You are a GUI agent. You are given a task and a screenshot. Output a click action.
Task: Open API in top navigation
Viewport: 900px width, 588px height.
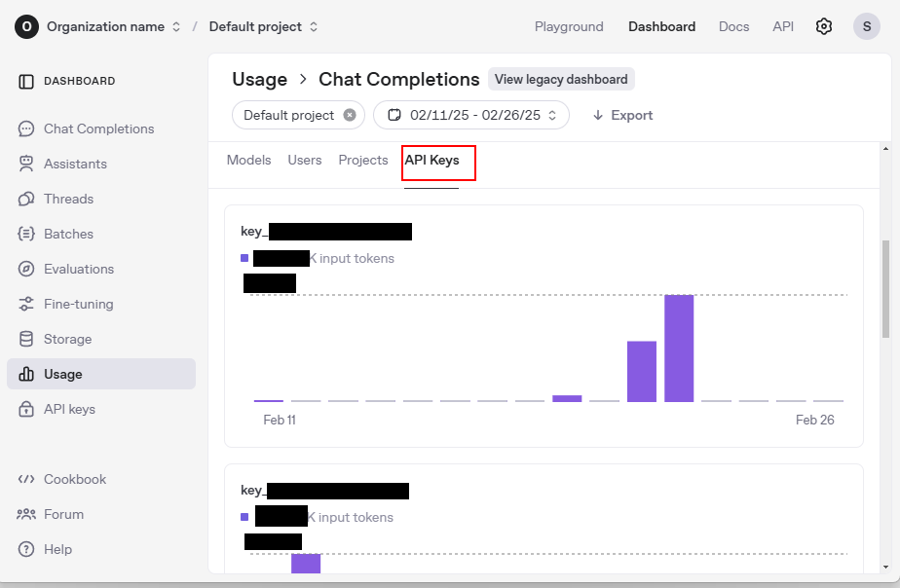[783, 26]
